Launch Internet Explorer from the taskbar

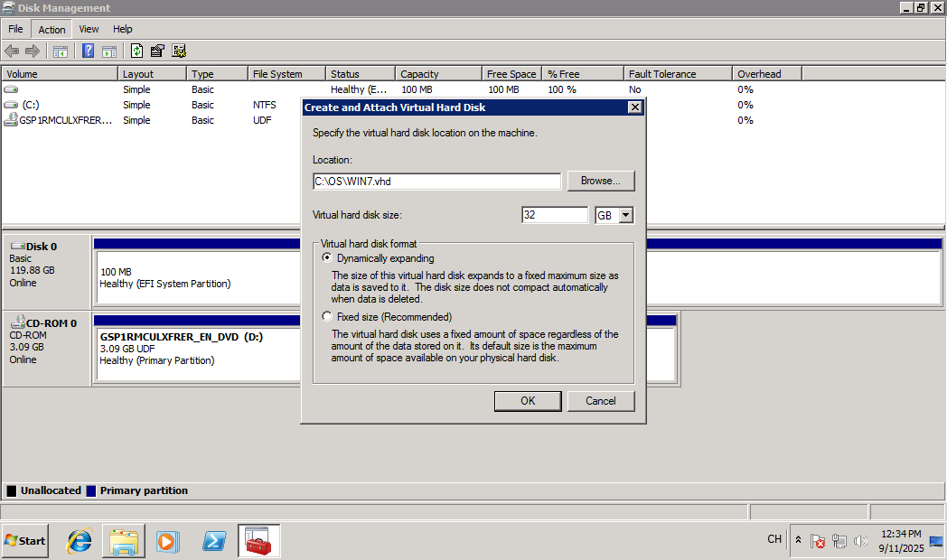click(x=80, y=540)
